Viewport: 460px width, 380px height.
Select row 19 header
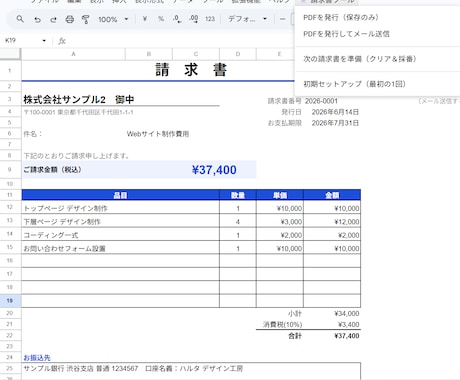10,301
